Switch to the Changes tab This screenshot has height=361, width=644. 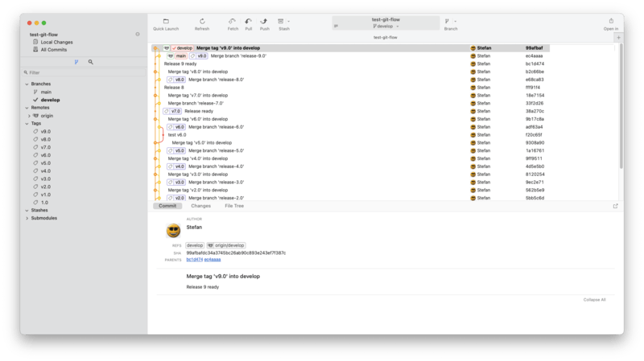200,206
